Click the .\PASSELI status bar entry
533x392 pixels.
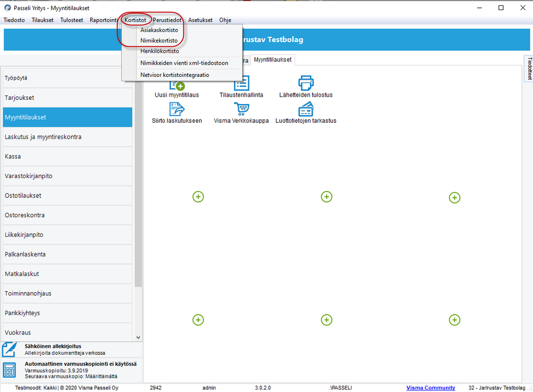(340, 388)
